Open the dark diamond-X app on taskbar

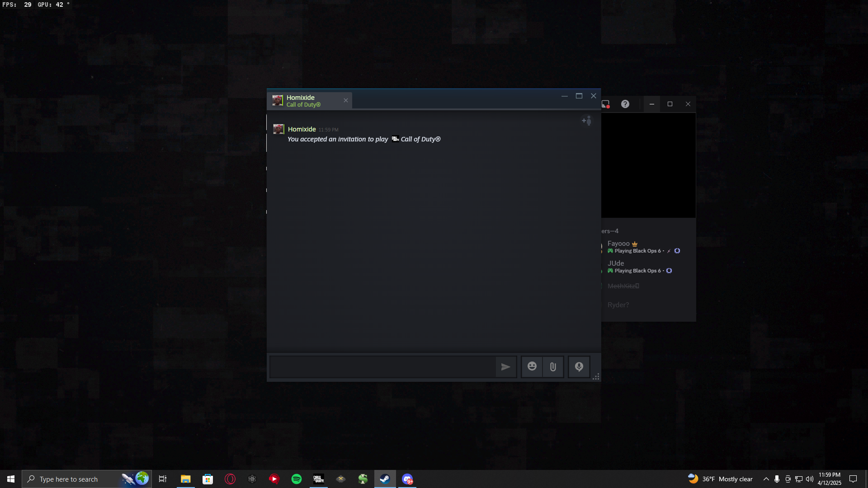tap(341, 479)
